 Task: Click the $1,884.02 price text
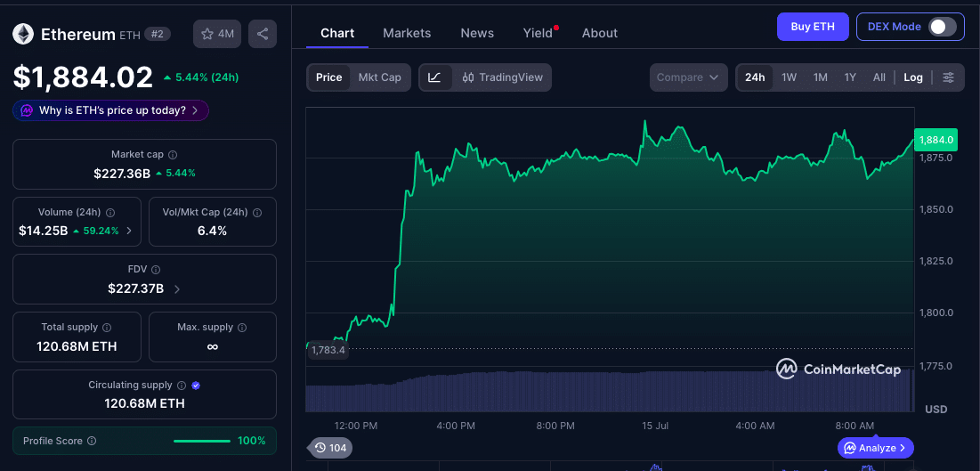[83, 77]
